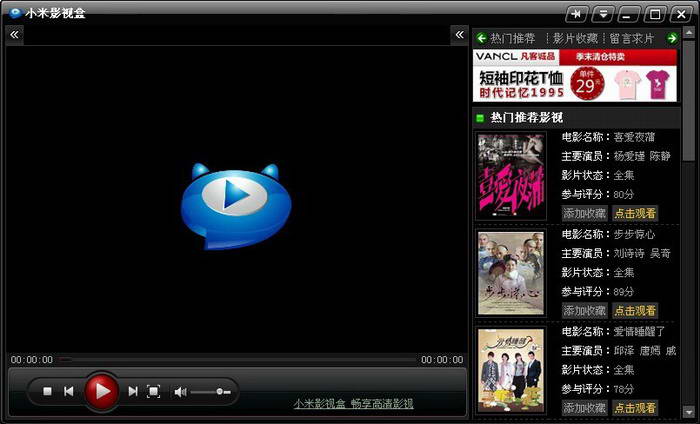Click the 热门推荐影视 section heading

[527, 118]
